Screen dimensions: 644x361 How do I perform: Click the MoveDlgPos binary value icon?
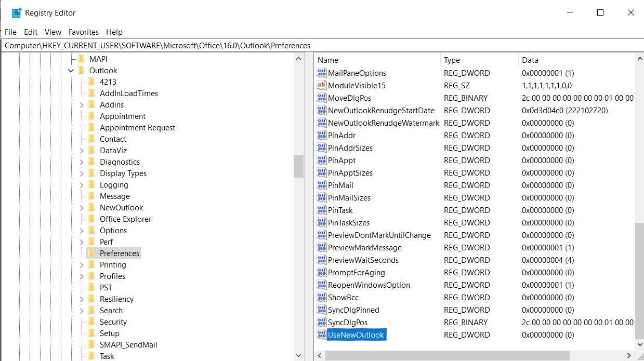coord(322,98)
